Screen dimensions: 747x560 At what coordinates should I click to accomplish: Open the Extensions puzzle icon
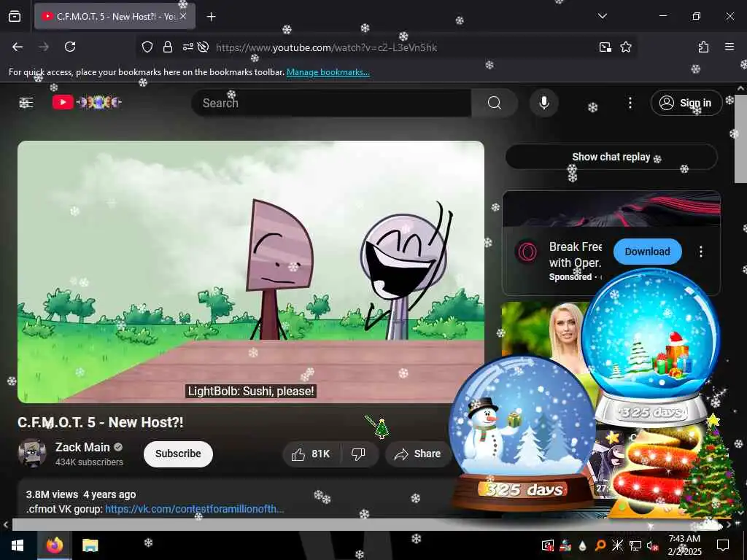coord(703,47)
